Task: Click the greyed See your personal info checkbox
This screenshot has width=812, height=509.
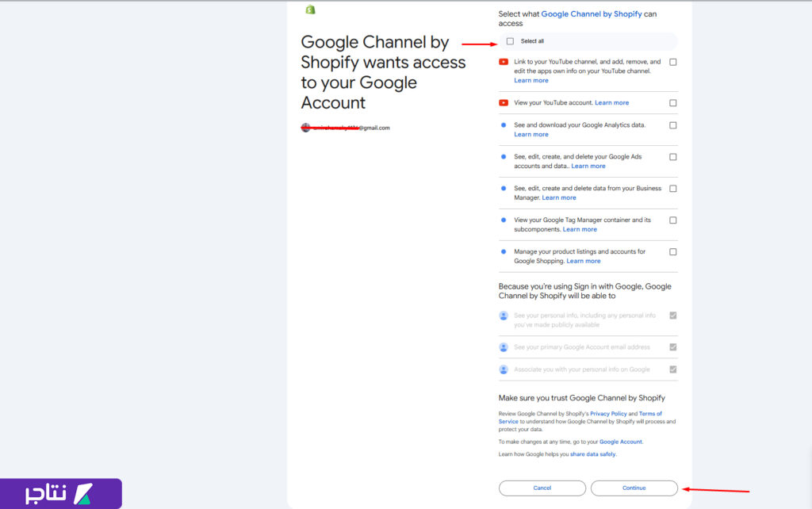Action: [x=672, y=316]
